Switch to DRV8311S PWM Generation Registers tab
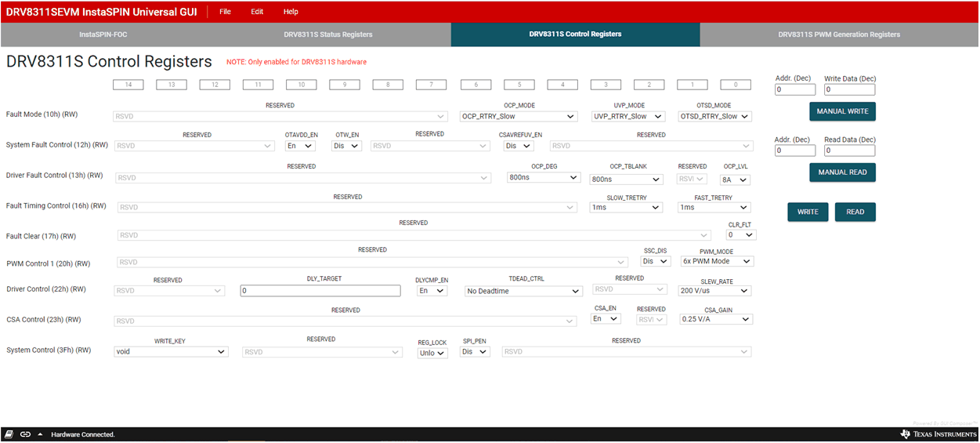This screenshot has width=980, height=443. point(838,34)
